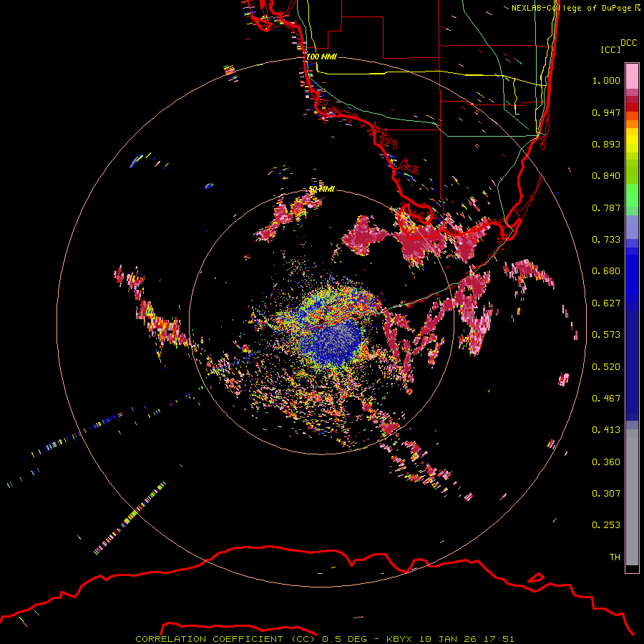Viewport: 644px width, 644px height.
Task: Click the 0.307 scale value
Action: click(x=606, y=494)
